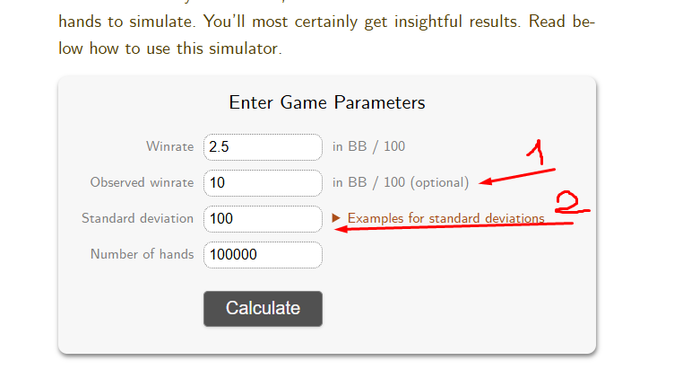Viewport: 700px width, 387px height.
Task: Focus the Winrate input containing 2.5
Action: point(263,147)
